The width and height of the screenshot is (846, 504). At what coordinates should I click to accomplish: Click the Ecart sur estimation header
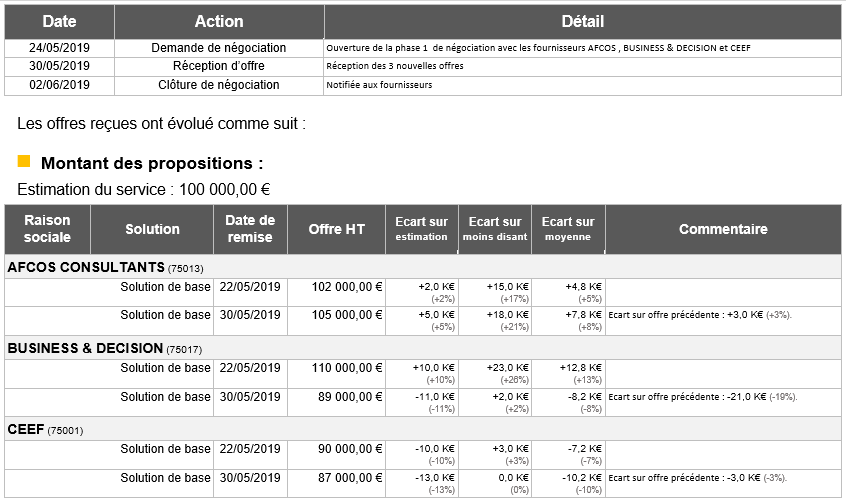point(422,229)
